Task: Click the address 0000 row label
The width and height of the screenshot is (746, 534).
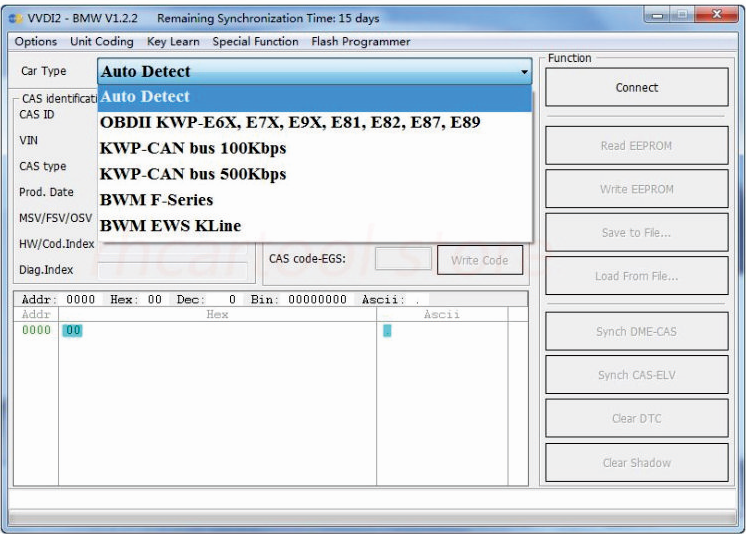Action: [36, 330]
